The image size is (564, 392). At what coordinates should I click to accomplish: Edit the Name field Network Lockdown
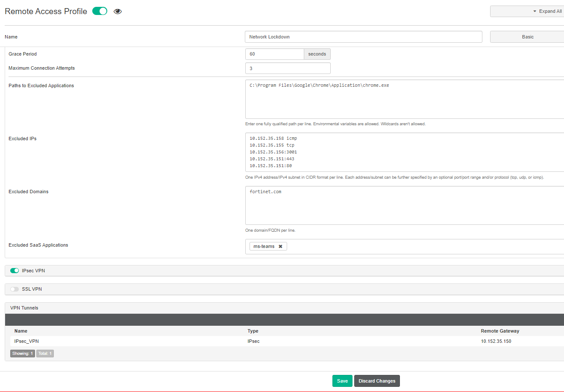363,37
